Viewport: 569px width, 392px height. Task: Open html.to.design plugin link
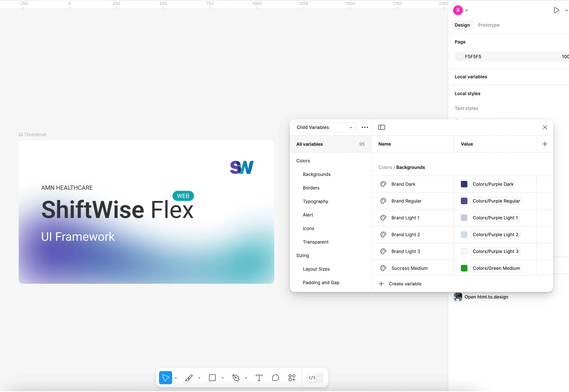coord(486,297)
